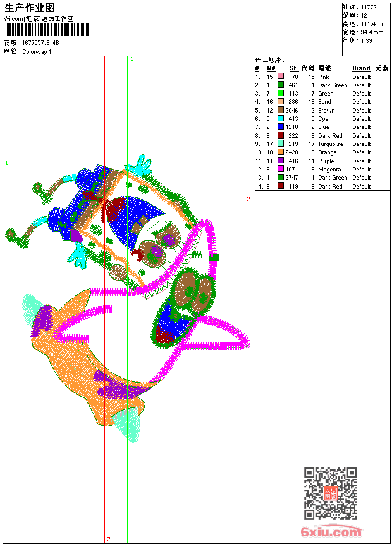Click the Blue color swatch in row 7
Viewport: 392px width, 544px height.
281,127
